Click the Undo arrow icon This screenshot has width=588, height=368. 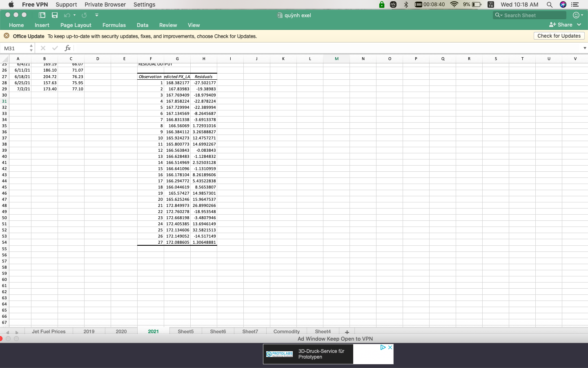67,15
